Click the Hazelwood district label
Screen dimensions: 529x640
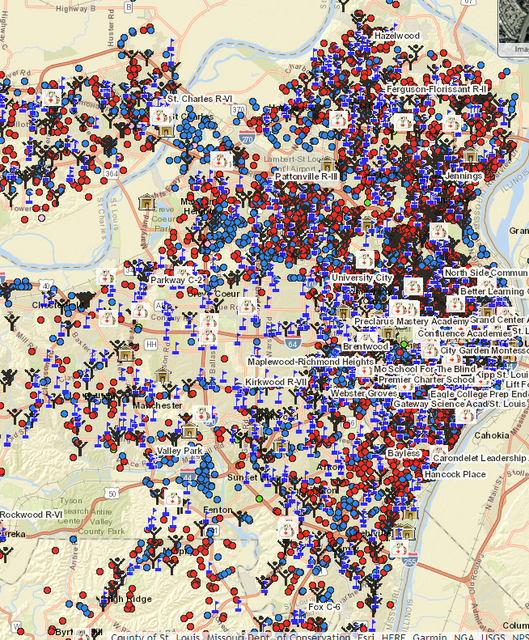pos(397,36)
